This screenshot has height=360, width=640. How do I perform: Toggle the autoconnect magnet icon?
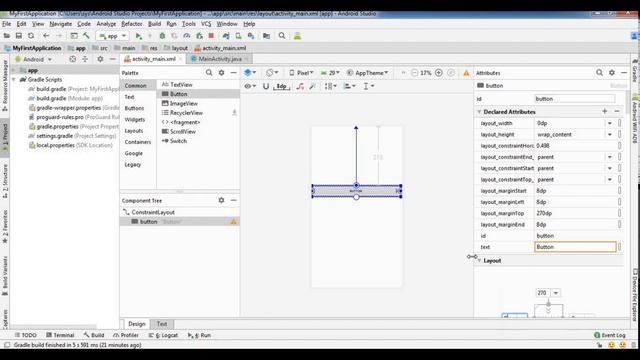[266, 86]
